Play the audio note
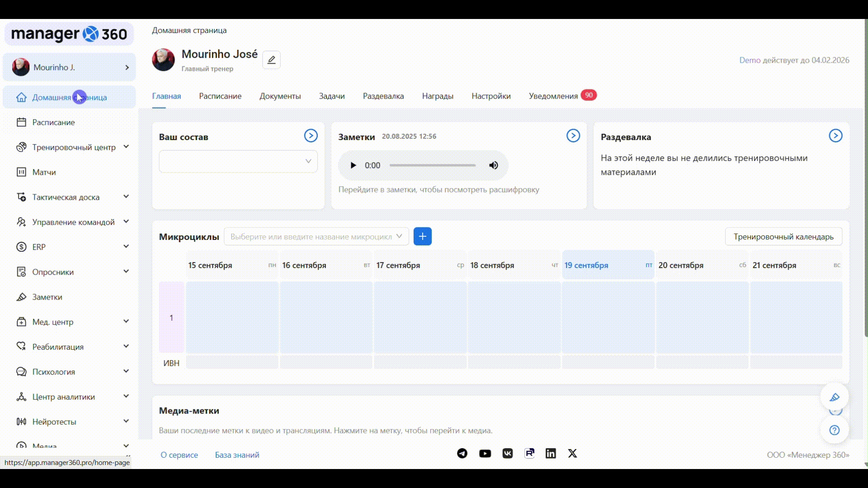Screen dimensions: 868x488 tap(353, 165)
